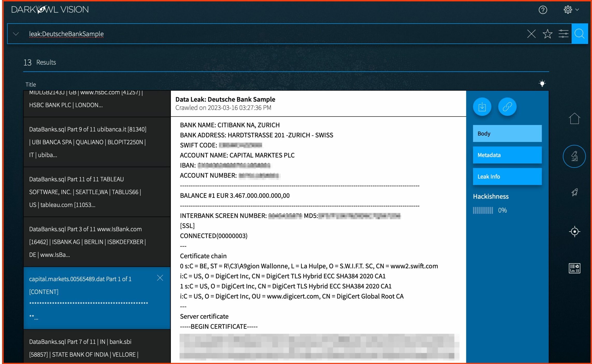Click ACCOUNT NAME: CAPITAL MARKTES PLC line
Viewport: 592px width, 364px height.
click(x=237, y=155)
